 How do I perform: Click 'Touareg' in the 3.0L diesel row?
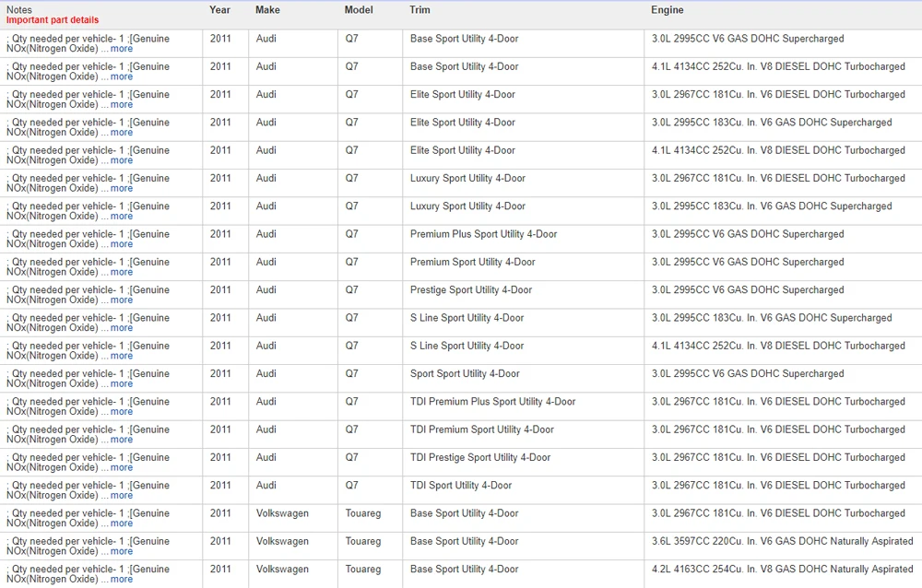362,513
